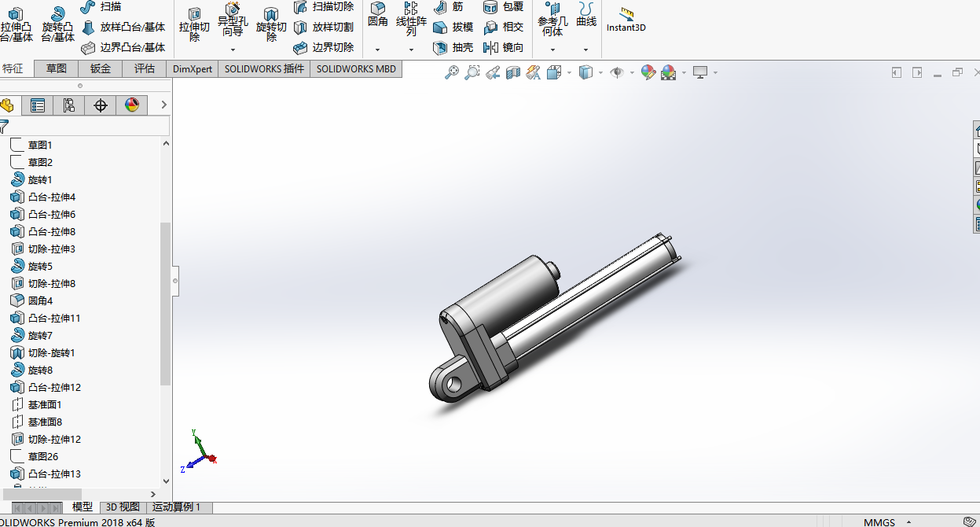Open the DisplayManager color ball tab
The image size is (980, 527).
point(132,105)
